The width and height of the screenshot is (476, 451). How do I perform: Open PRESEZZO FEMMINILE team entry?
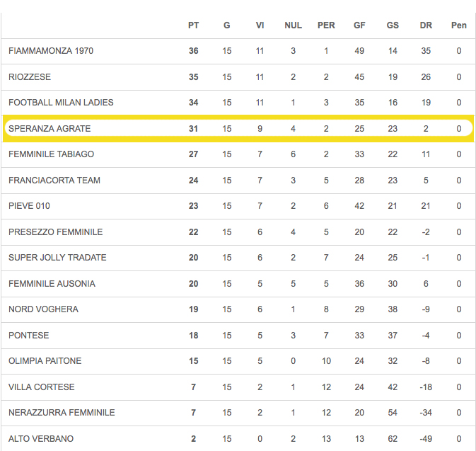click(x=56, y=232)
